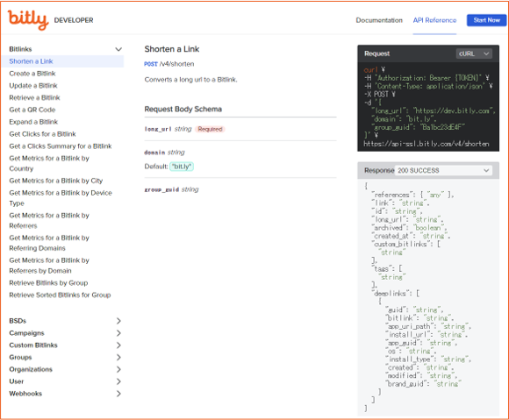The width and height of the screenshot is (509, 420).
Task: Click the Custom Bitlinks category label
Action: click(33, 345)
